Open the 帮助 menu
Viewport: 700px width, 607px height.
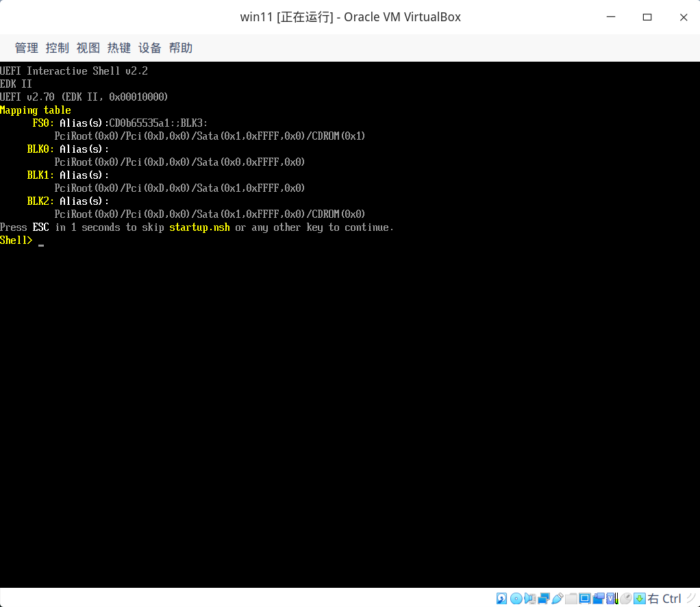180,47
